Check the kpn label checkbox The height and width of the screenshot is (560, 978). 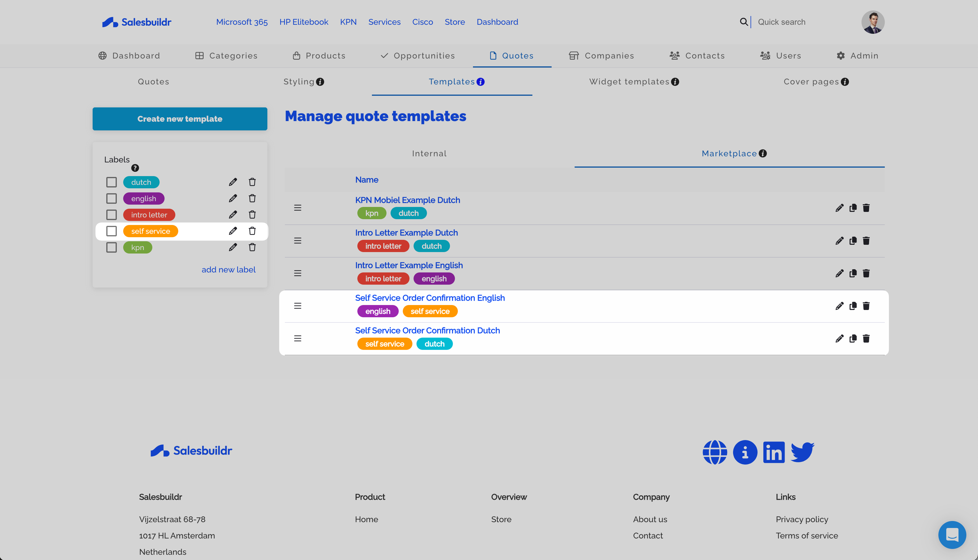pos(112,247)
